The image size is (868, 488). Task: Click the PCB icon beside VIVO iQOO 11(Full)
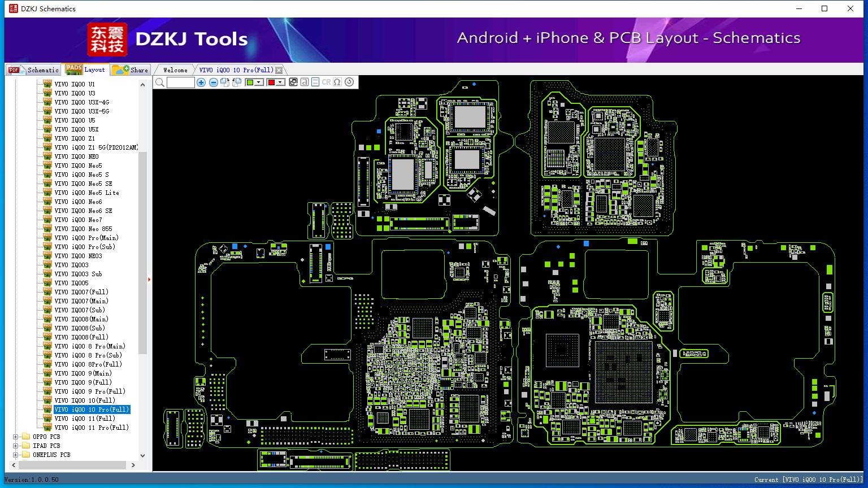coord(48,419)
